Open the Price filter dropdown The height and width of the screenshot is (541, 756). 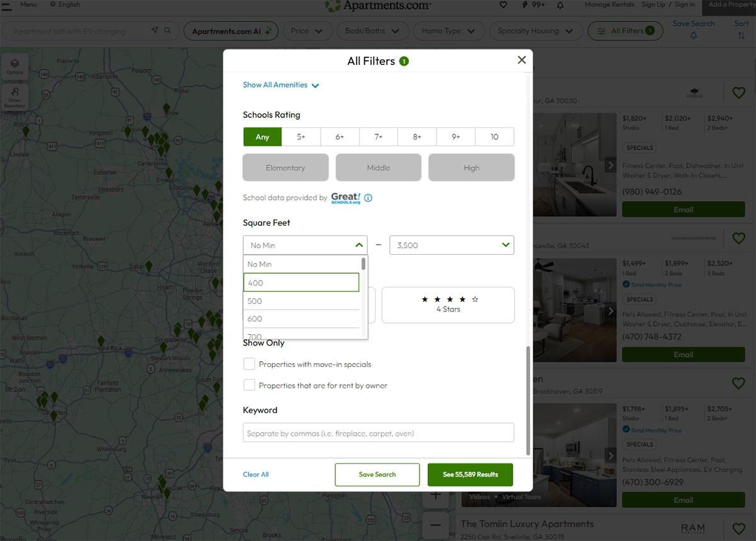click(307, 31)
